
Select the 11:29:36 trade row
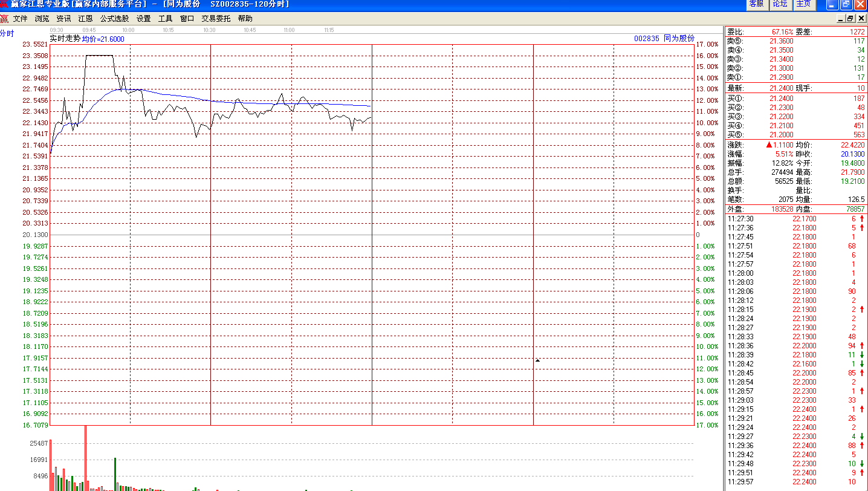coord(795,446)
